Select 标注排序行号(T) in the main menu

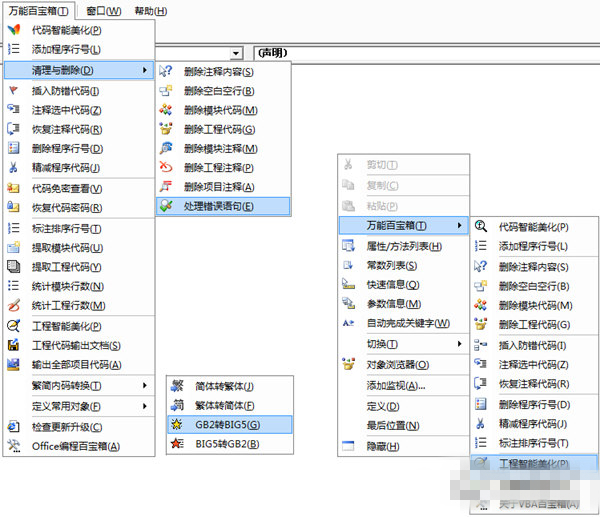(x=79, y=228)
